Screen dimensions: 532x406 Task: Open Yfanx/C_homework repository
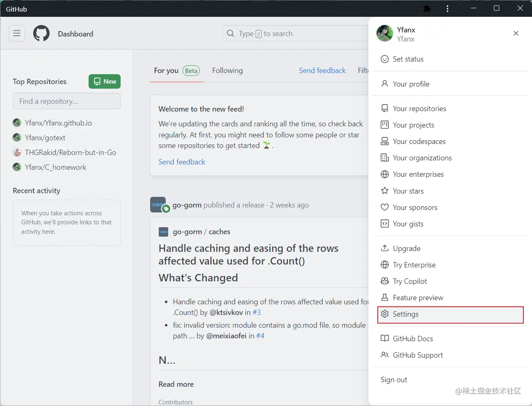(56, 167)
